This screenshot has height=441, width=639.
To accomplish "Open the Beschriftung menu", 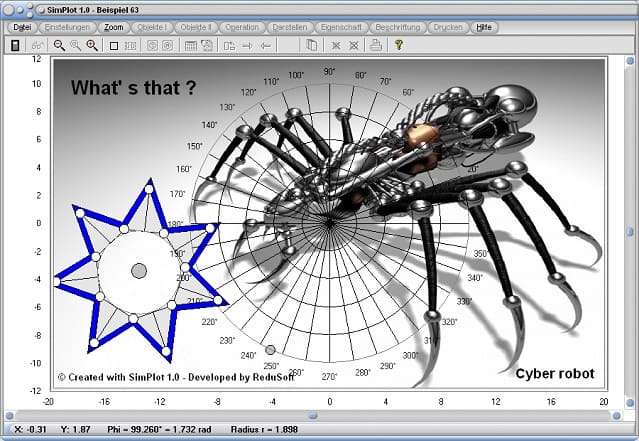I will click(398, 27).
